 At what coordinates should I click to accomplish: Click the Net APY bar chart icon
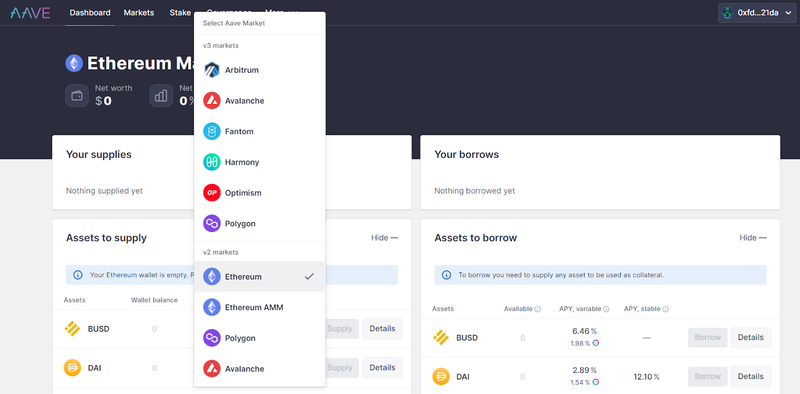(x=161, y=95)
